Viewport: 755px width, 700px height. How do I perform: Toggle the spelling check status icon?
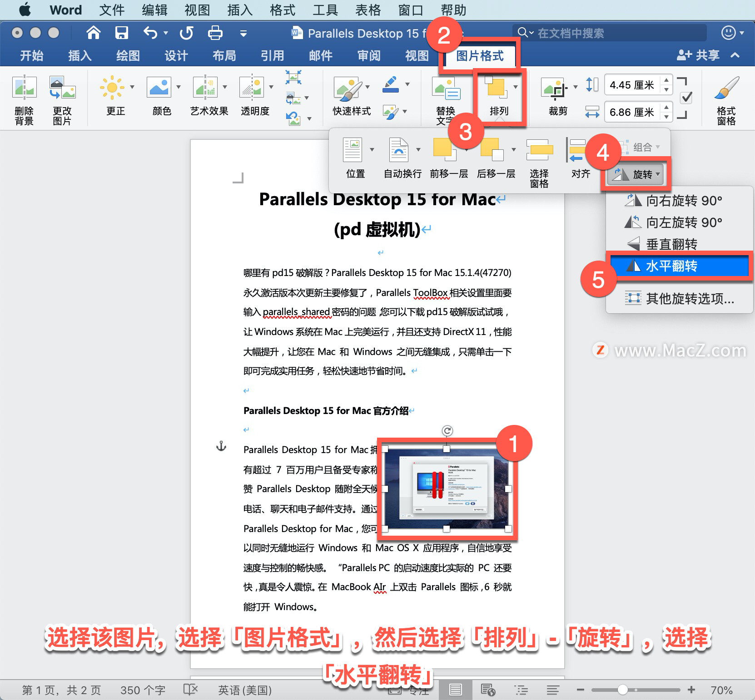coord(191,690)
